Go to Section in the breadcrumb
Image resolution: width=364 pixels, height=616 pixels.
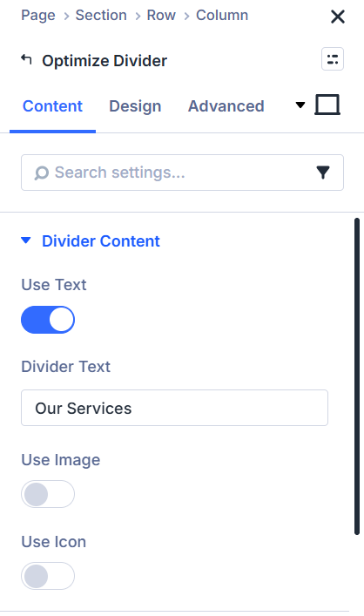101,16
